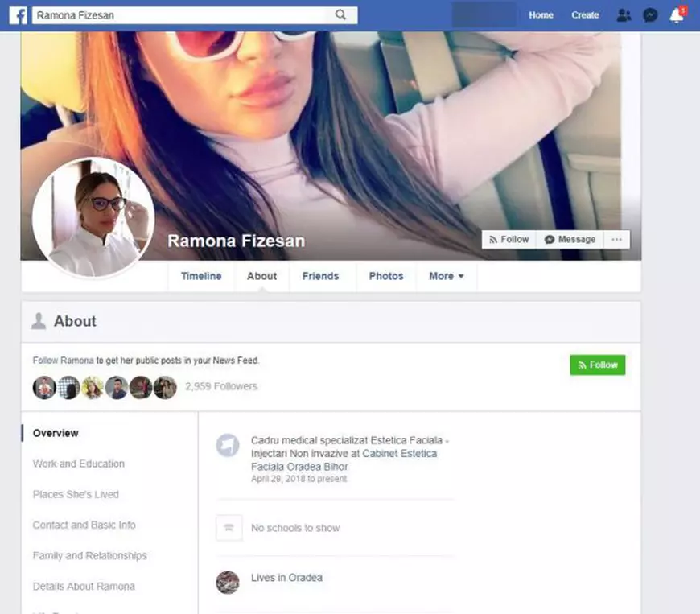This screenshot has width=700, height=614.
Task: Check Notifications via the bell icon
Action: pos(677,14)
